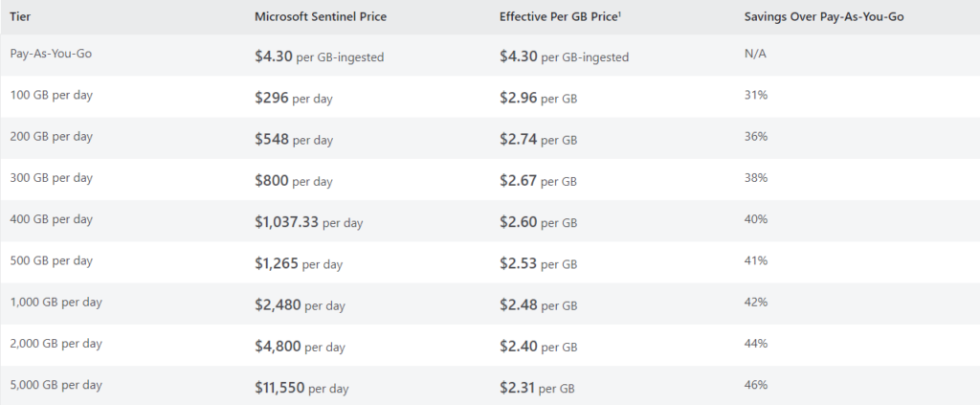Open the footnote superscript beside Effective Per GB Price

tap(619, 14)
